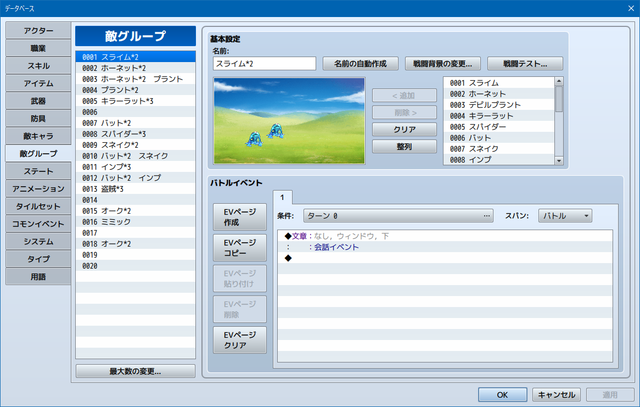Confirm with the OK button
Image resolution: width=640 pixels, height=407 pixels.
pos(502,395)
